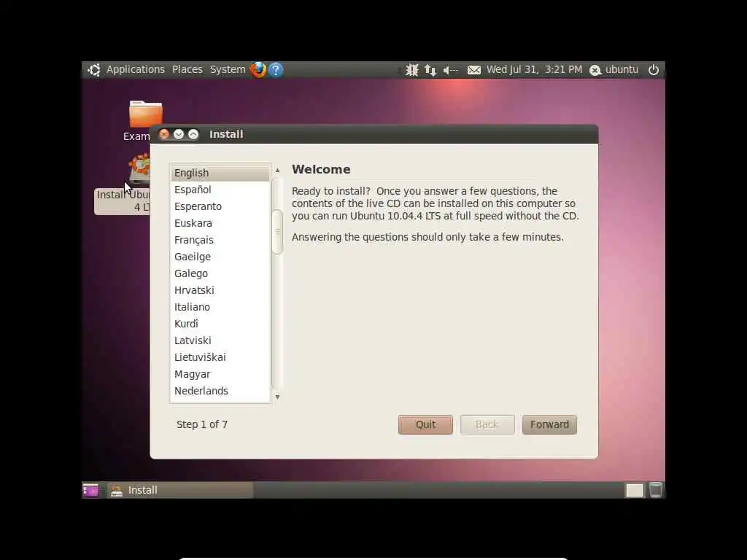Select Español in the language list

click(220, 190)
